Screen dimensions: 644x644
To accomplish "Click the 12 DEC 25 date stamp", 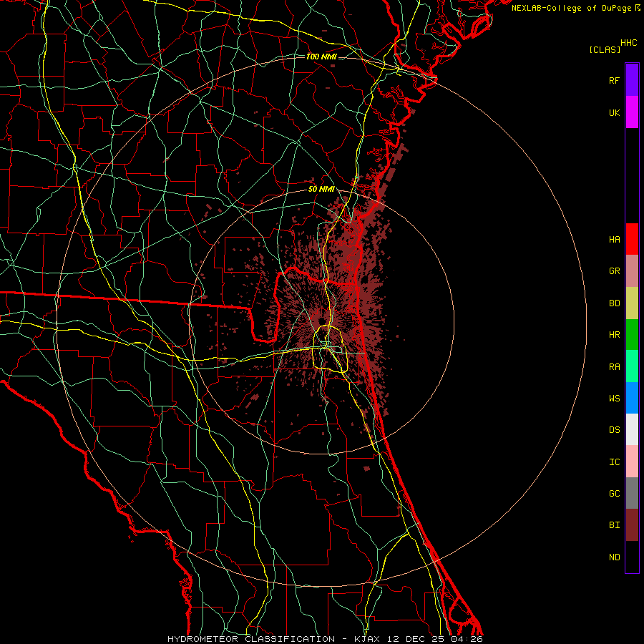I will click(416, 639).
